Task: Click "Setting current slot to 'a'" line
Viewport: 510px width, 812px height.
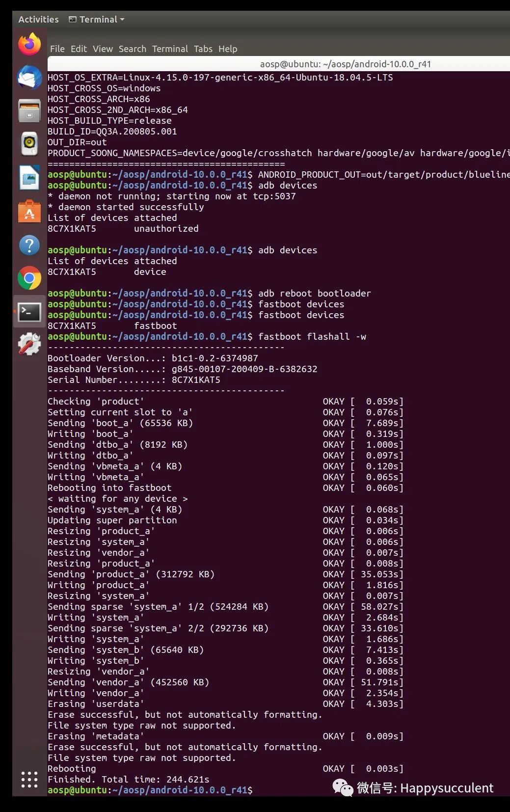Action: pyautogui.click(x=226, y=412)
